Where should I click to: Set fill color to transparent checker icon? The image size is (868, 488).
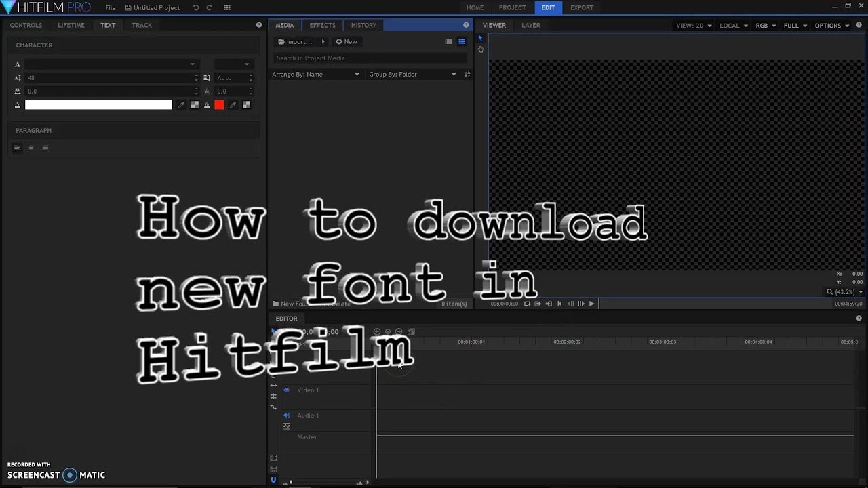pyautogui.click(x=195, y=105)
